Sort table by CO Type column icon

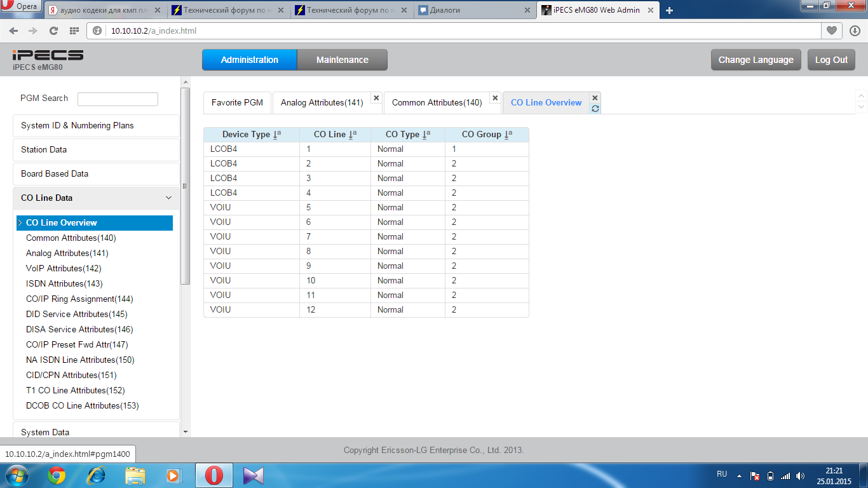tap(426, 135)
